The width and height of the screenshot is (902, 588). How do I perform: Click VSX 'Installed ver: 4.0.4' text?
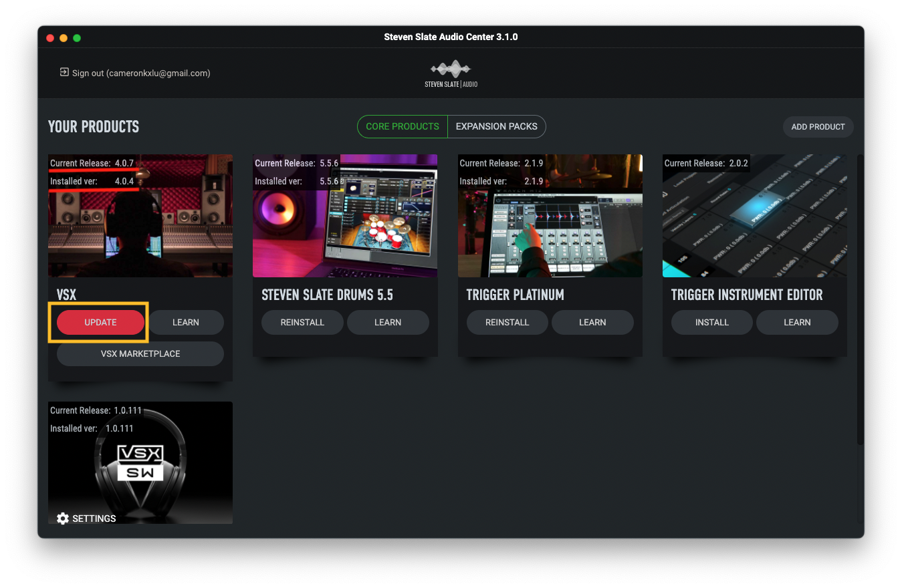92,181
